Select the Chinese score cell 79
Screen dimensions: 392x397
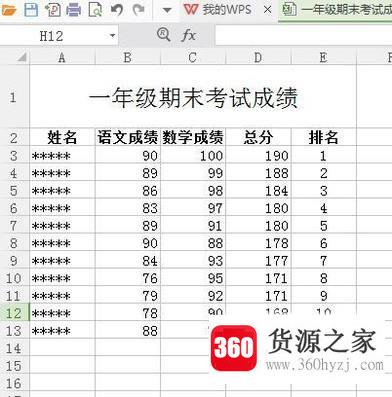(128, 296)
